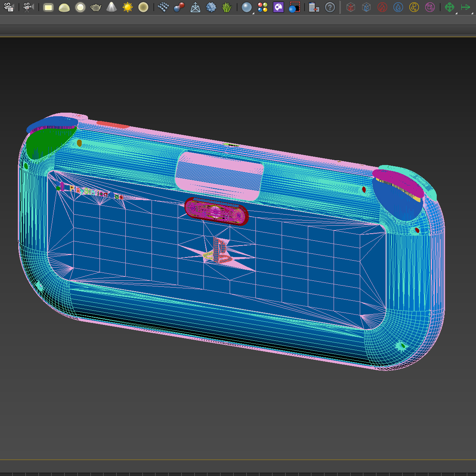The height and width of the screenshot is (476, 476).
Task: Pick the cone-shaped spot light tool
Action: [x=112, y=7]
